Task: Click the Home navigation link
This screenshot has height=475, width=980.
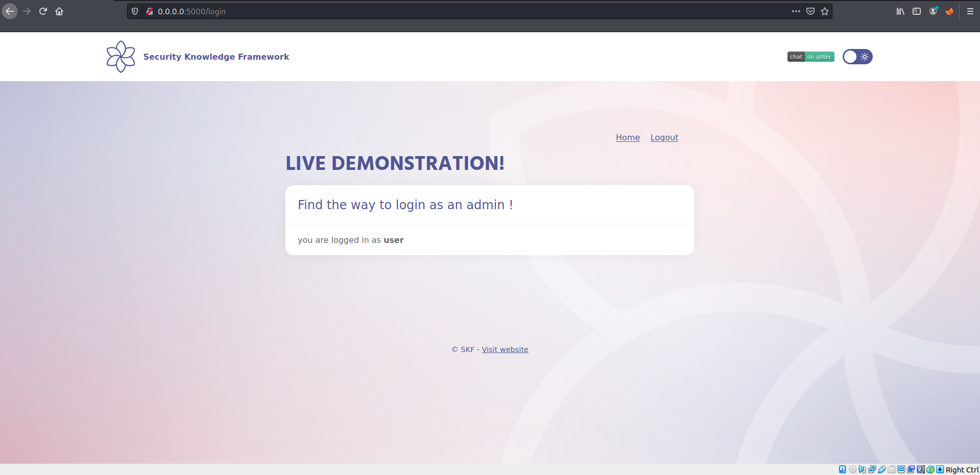Action: point(628,137)
